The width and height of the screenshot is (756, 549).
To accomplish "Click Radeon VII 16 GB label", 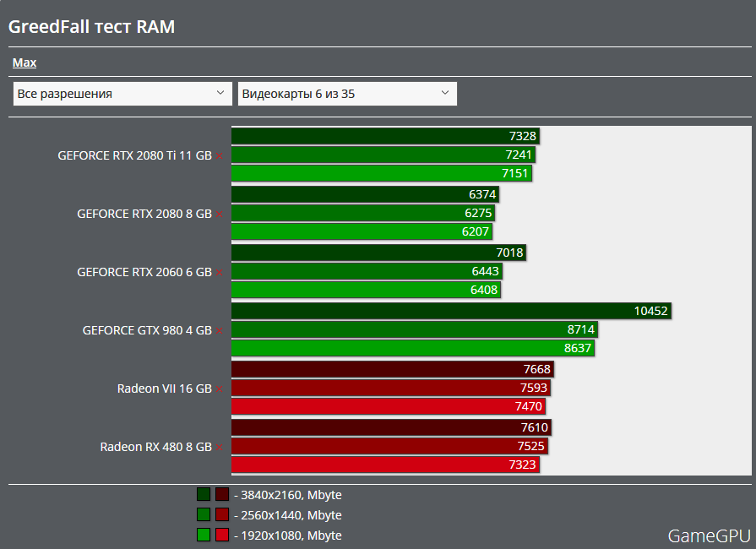I will point(165,389).
